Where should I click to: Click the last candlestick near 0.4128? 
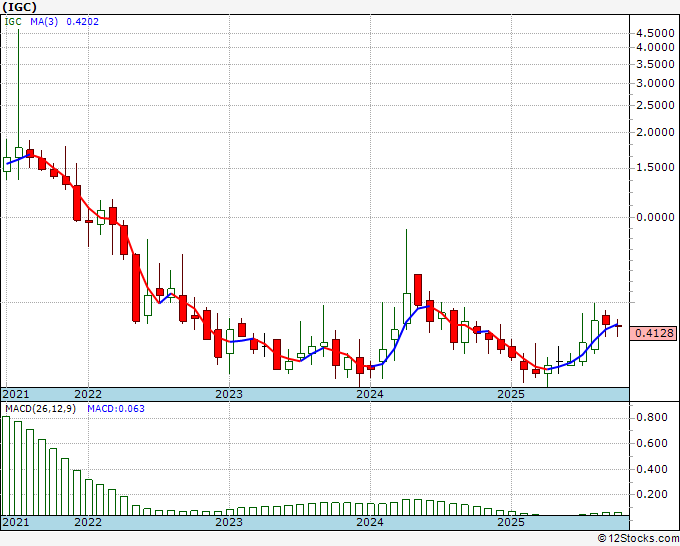[618, 326]
